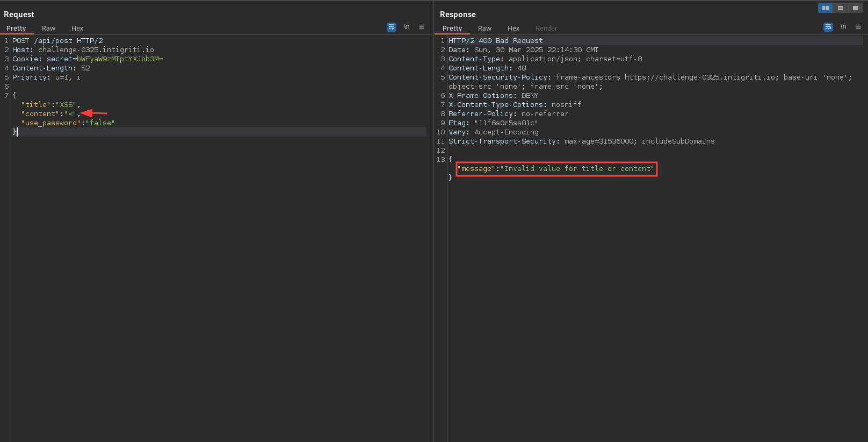Show non-printable characters in Request panel
Image resolution: width=868 pixels, height=442 pixels.
407,27
